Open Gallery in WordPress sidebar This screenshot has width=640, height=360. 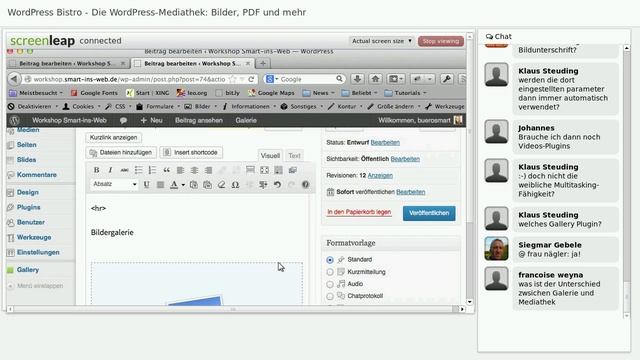(28, 270)
